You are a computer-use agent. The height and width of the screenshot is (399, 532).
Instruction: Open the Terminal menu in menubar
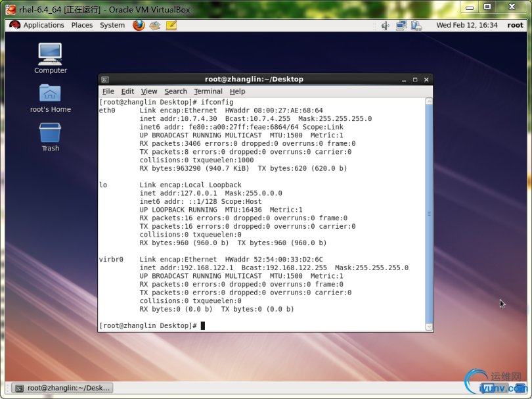click(x=208, y=91)
